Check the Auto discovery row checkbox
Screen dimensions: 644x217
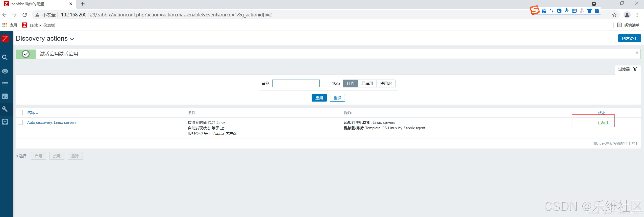(x=20, y=122)
